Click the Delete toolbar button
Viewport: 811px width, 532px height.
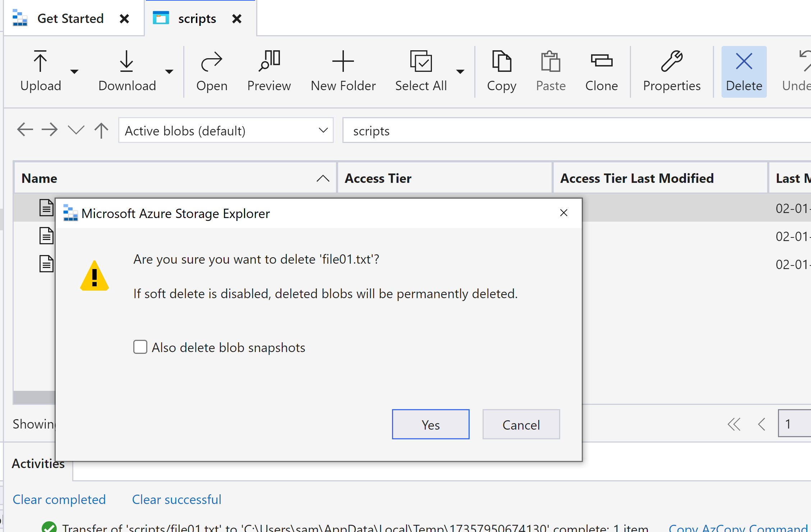click(x=744, y=71)
